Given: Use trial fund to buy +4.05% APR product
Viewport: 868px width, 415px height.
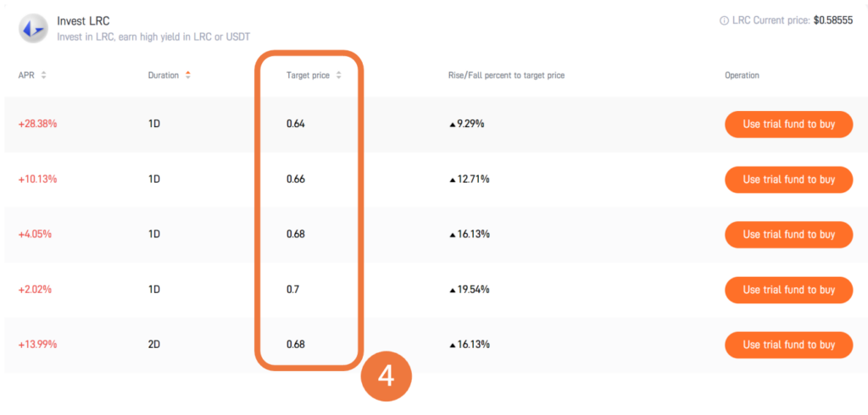Looking at the screenshot, I should click(x=788, y=235).
